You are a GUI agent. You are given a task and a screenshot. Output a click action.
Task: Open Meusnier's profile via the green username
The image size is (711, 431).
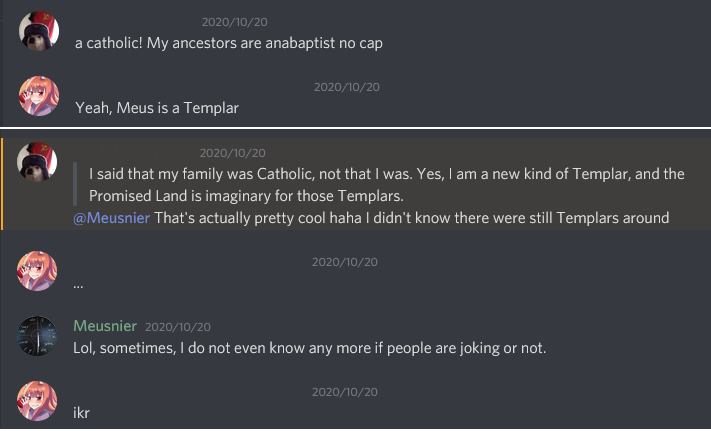pos(106,326)
